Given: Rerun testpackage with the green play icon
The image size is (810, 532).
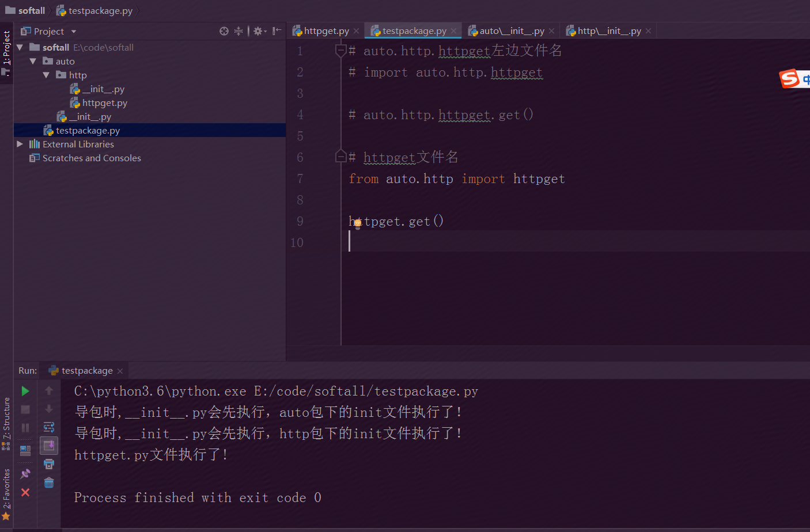Looking at the screenshot, I should pos(25,392).
